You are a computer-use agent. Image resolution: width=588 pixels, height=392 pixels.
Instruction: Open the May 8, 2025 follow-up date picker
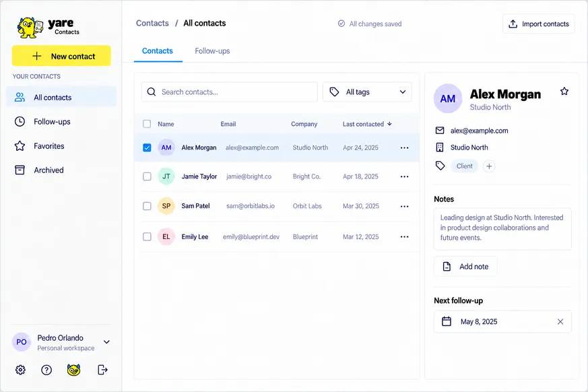(502, 321)
